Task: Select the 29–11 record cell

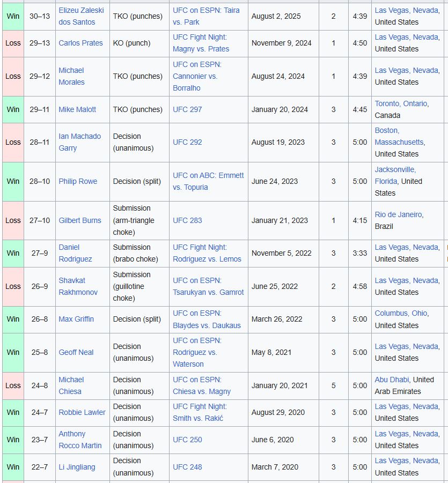Action: [x=40, y=110]
